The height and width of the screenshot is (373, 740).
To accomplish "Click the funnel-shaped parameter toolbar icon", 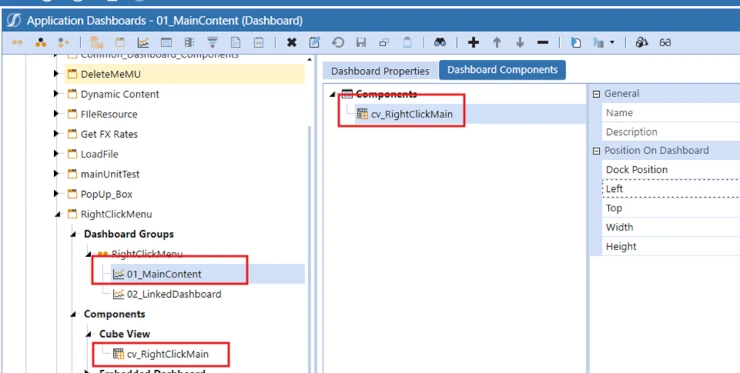I will click(x=213, y=42).
